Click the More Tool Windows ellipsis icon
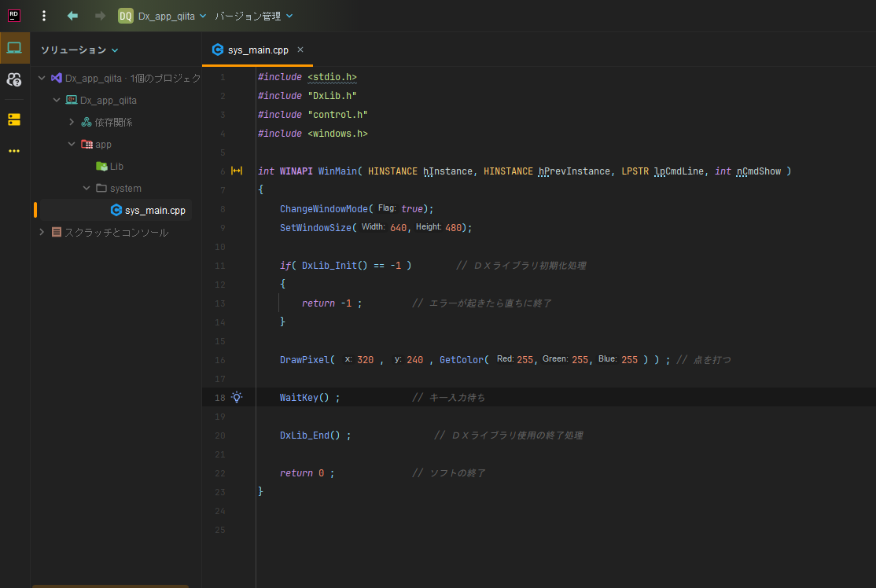Image resolution: width=876 pixels, height=588 pixels. (x=13, y=150)
